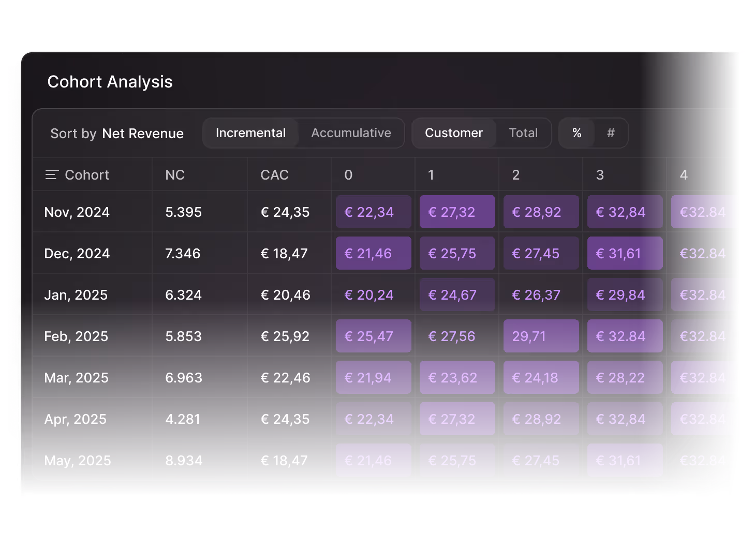
Task: Select the Customer view mode
Action: (x=454, y=133)
